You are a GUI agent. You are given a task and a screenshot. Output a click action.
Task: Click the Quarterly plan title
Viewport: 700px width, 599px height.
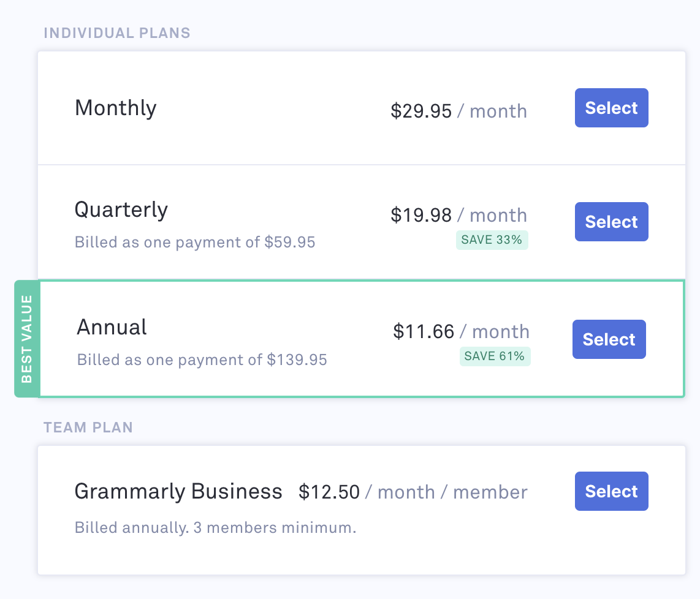coord(121,210)
